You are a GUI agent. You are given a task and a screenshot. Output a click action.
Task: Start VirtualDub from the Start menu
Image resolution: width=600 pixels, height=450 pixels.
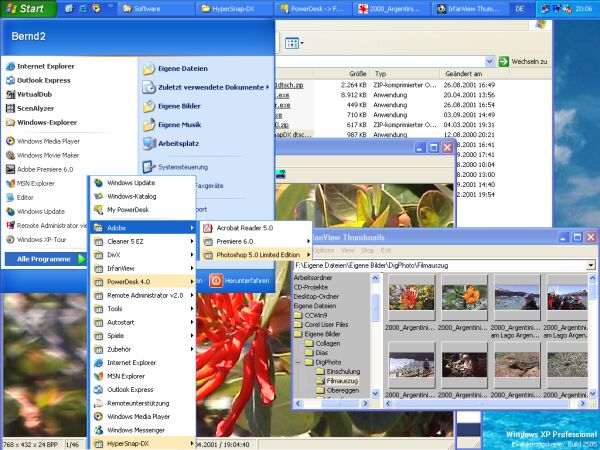29,94
